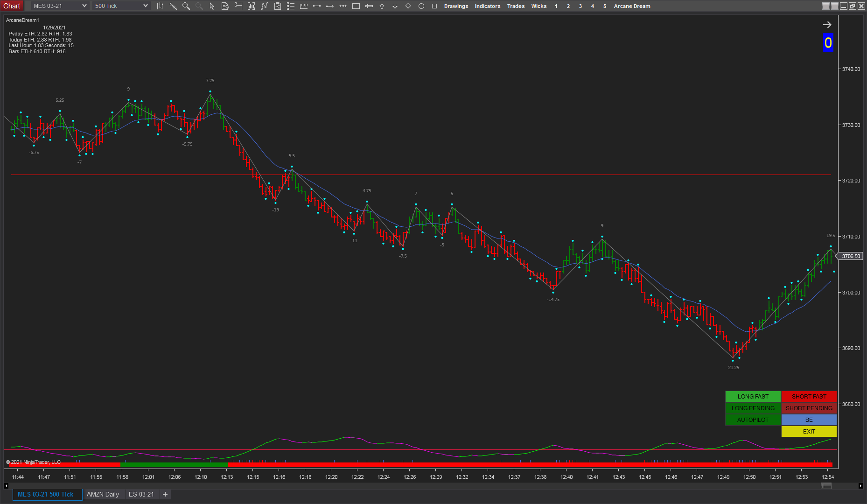Viewport: 867px width, 504px height.
Task: Click the scroll right arrow
Action: [x=860, y=486]
